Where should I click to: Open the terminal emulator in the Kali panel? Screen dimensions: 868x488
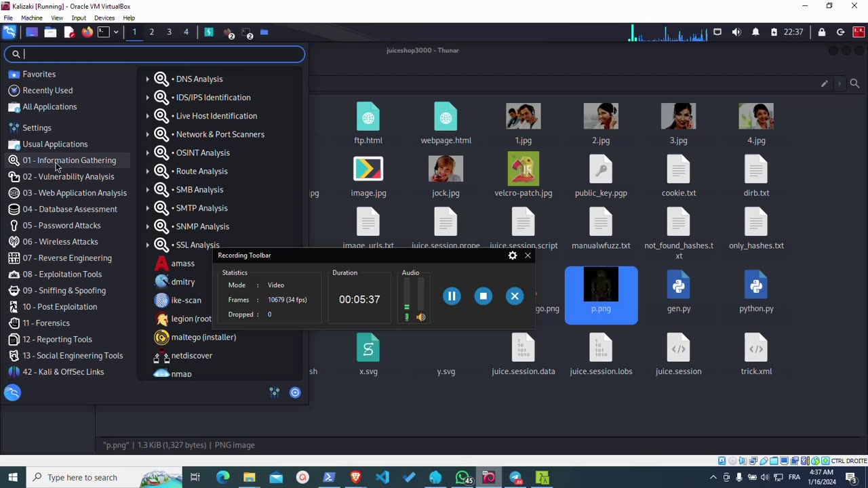[103, 32]
